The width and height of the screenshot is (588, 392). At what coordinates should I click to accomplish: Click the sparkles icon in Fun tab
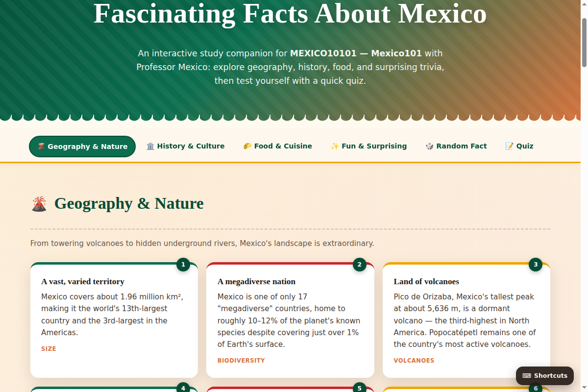pyautogui.click(x=335, y=146)
